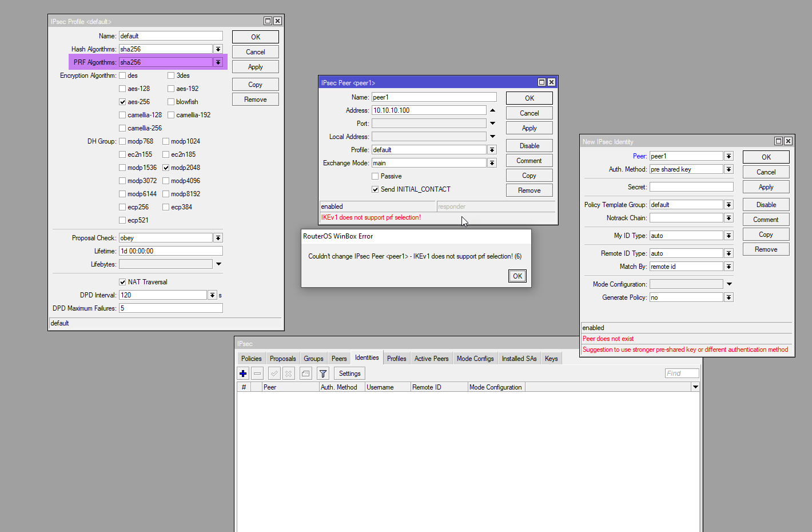
Task: Tick the blowfish encryption checkbox
Action: [x=171, y=102]
